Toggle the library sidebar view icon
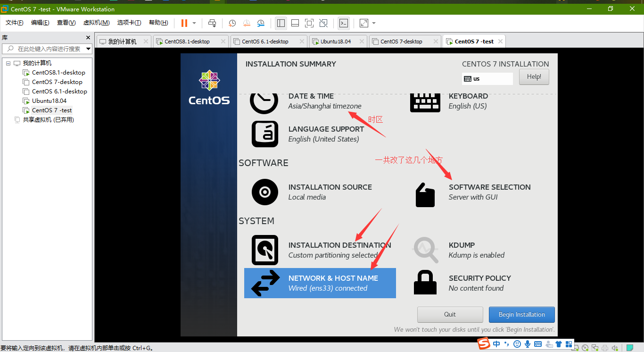Screen dimensions: 644x352 [x=281, y=23]
